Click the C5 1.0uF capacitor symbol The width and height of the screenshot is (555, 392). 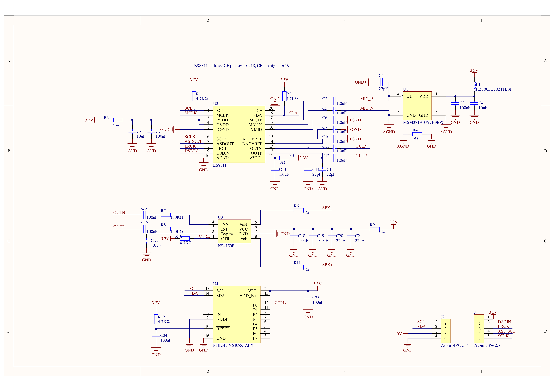334,110
